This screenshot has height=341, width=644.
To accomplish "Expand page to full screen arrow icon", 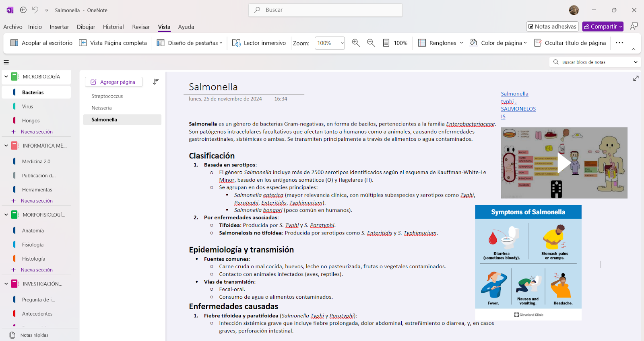I will point(636,78).
